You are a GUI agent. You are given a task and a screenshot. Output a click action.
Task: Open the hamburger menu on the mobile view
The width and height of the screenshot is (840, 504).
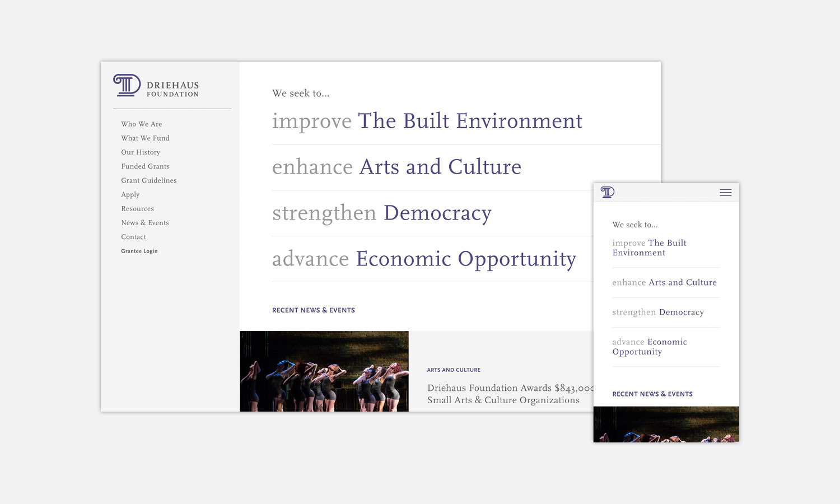726,192
